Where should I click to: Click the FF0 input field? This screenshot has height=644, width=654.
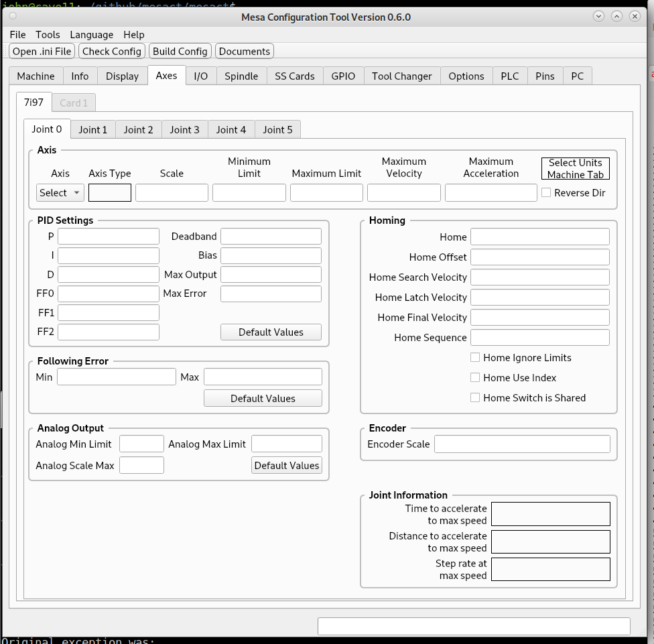tap(109, 294)
